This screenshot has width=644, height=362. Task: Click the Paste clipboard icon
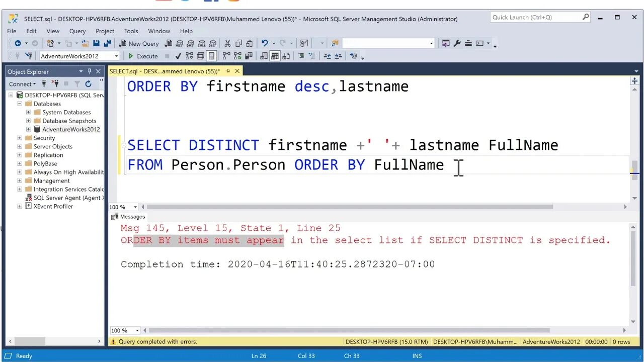coord(249,44)
